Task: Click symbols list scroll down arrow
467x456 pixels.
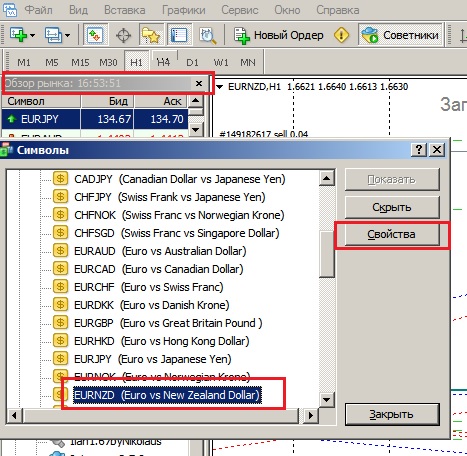Action: 327,399
